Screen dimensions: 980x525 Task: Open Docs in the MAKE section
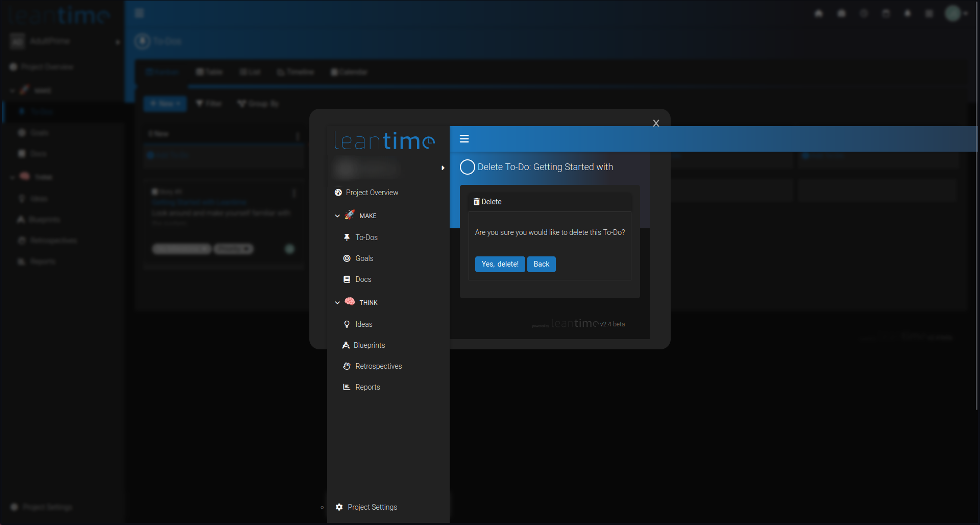362,279
